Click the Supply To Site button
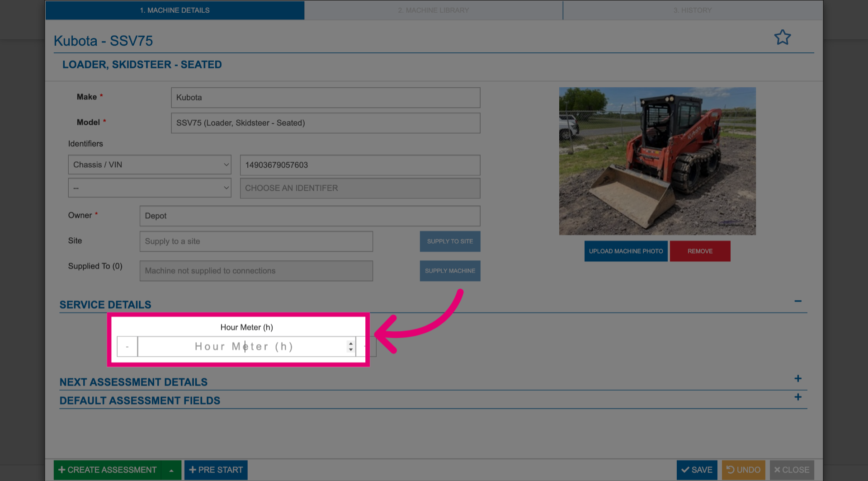 pos(450,241)
